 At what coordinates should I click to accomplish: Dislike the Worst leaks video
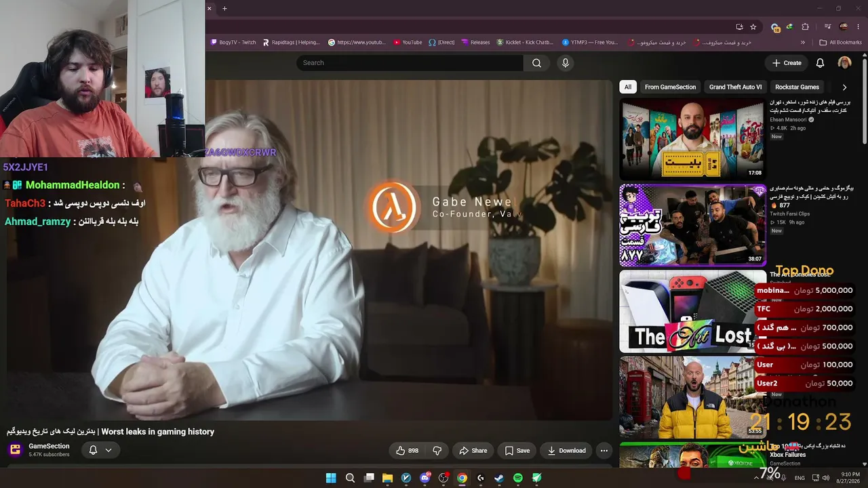pos(437,451)
